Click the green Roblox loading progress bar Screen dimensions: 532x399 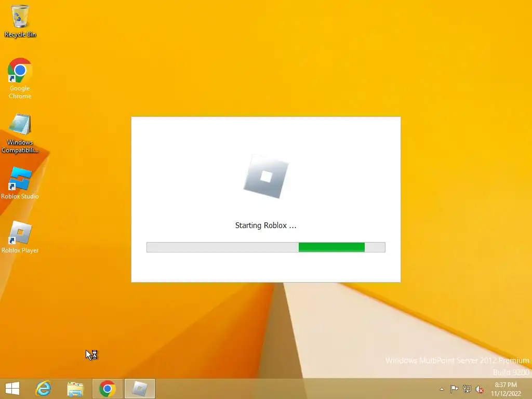(265, 247)
